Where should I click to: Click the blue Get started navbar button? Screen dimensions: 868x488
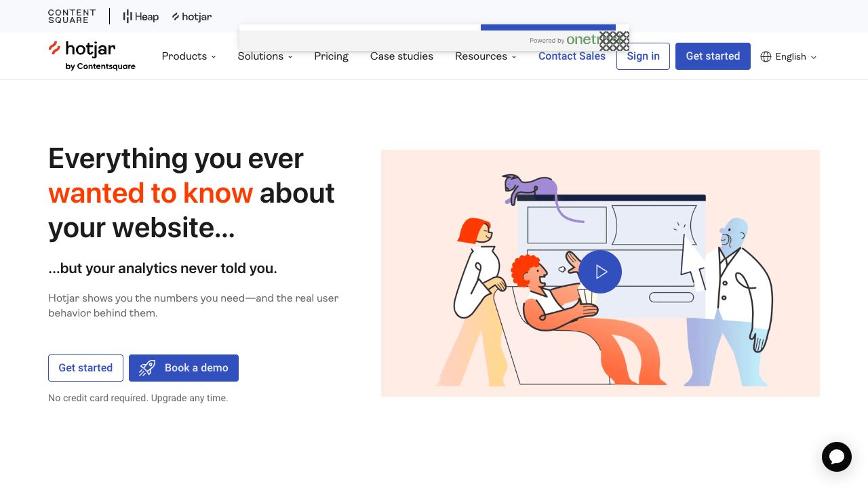(x=713, y=56)
